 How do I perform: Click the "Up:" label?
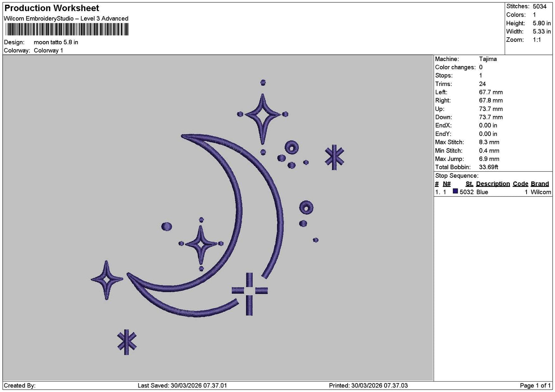pyautogui.click(x=440, y=109)
